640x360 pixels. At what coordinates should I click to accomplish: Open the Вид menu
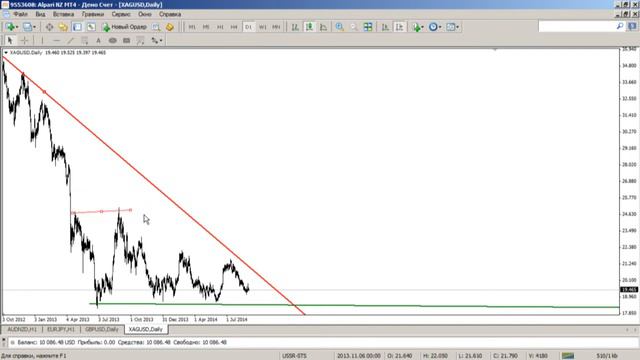(40, 14)
